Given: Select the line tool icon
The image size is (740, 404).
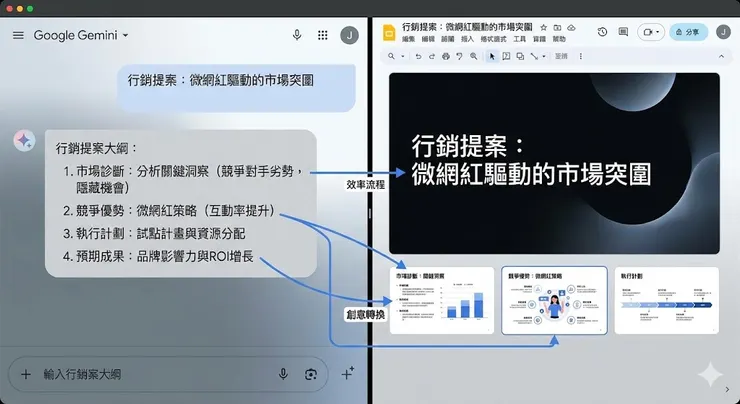Looking at the screenshot, I should point(534,56).
